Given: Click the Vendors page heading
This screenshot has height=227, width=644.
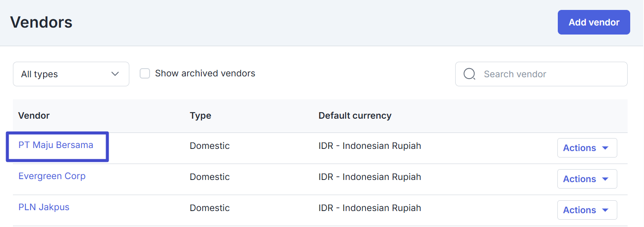Looking at the screenshot, I should click(x=41, y=22).
